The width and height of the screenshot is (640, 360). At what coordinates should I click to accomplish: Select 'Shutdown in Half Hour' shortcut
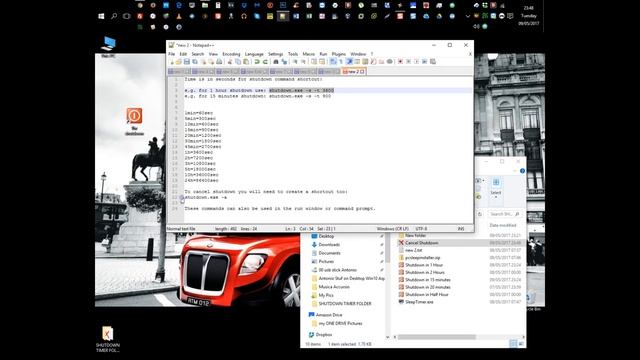tap(427, 294)
